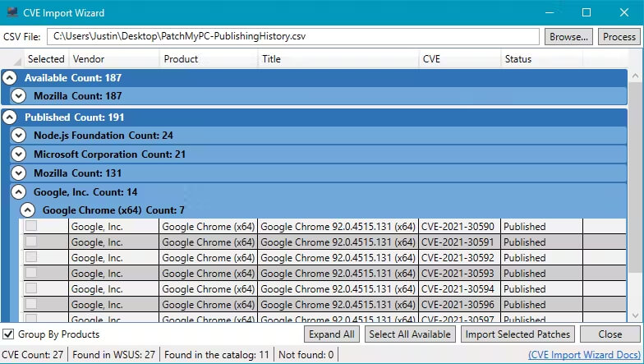
Task: Click the scrollbar up arrow
Action: point(636,76)
